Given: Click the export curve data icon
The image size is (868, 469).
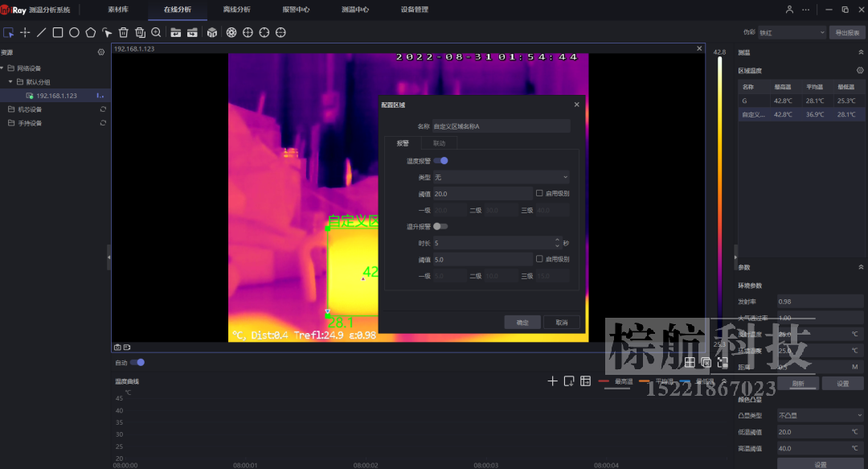Looking at the screenshot, I should click(568, 381).
